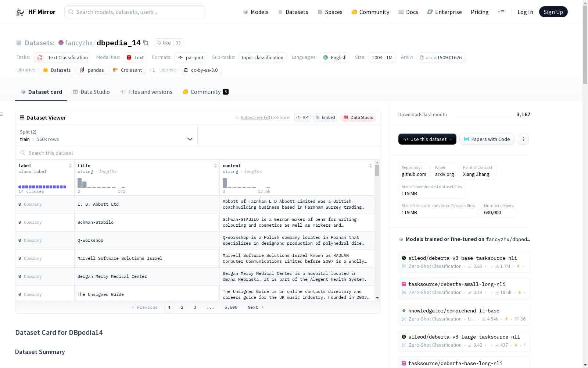Screen dimensions: 588x368
Task: Click the English language globe icon
Action: [x=326, y=57]
